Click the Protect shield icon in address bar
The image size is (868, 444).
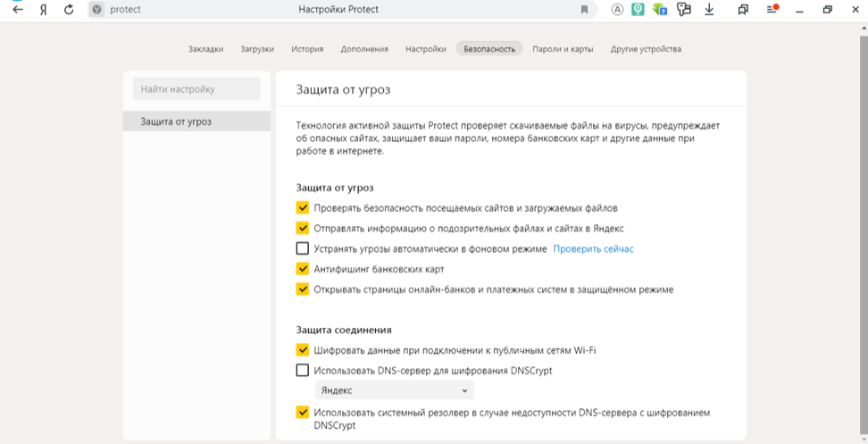point(97,10)
